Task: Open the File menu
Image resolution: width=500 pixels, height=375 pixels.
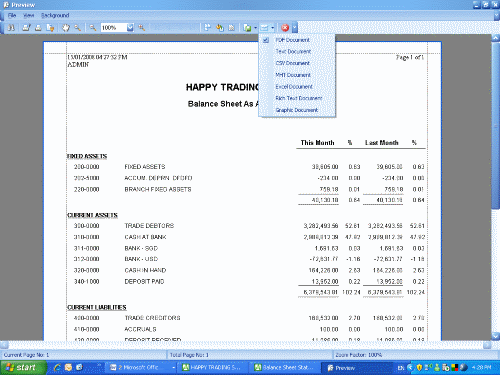Action: coord(12,15)
